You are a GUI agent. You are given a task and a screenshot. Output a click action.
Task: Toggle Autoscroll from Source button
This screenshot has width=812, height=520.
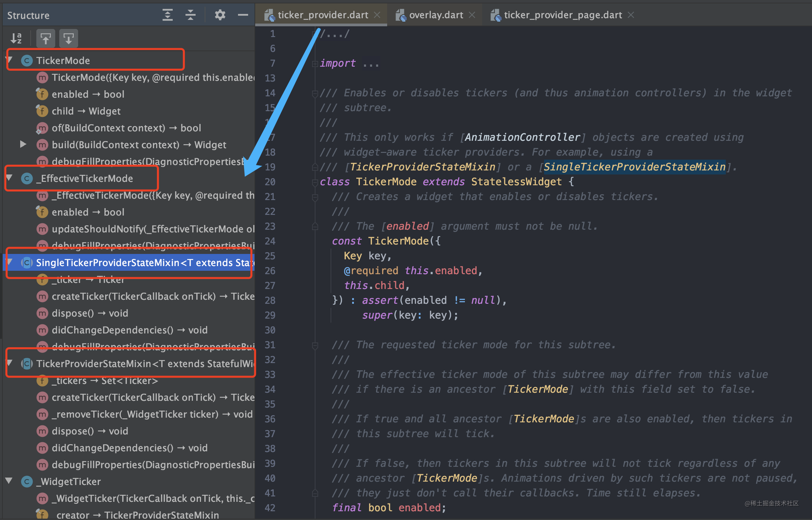[69, 38]
